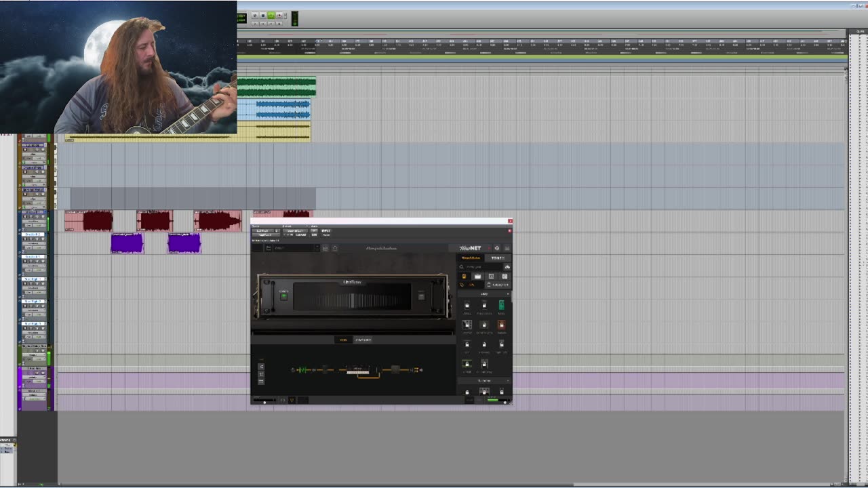Open the Custom Shop icon beside search
The image size is (868, 488).
click(507, 267)
